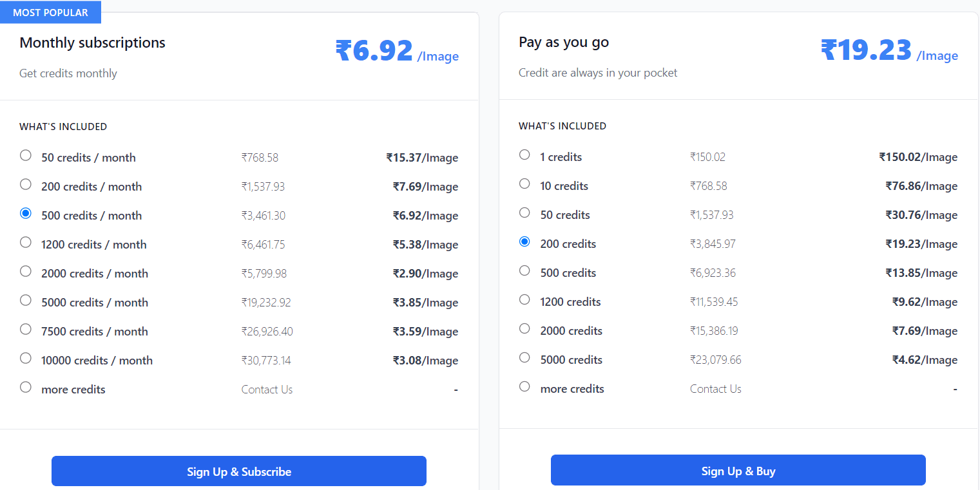This screenshot has height=490, width=980.
Task: Click the 5000 credits label in Pay as you go
Action: pyautogui.click(x=572, y=360)
